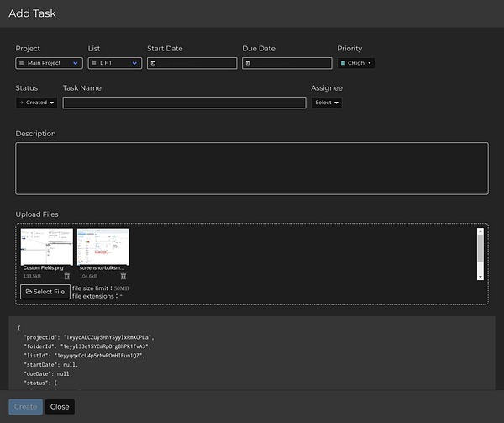
Task: Click the "folderId" line in the JSON
Action: pos(87,346)
